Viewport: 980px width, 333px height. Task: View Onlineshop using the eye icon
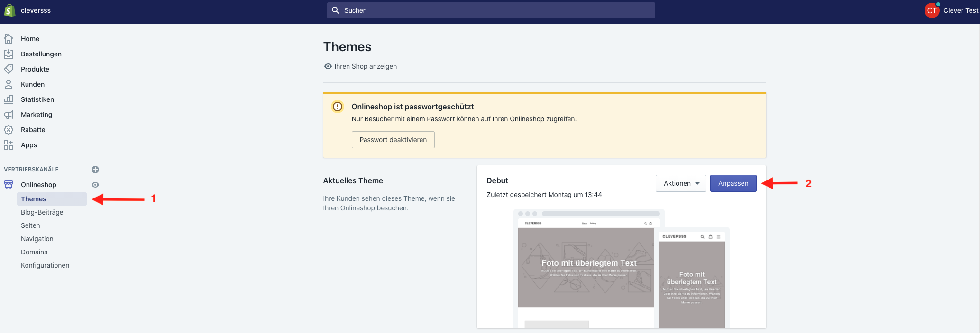(x=95, y=185)
